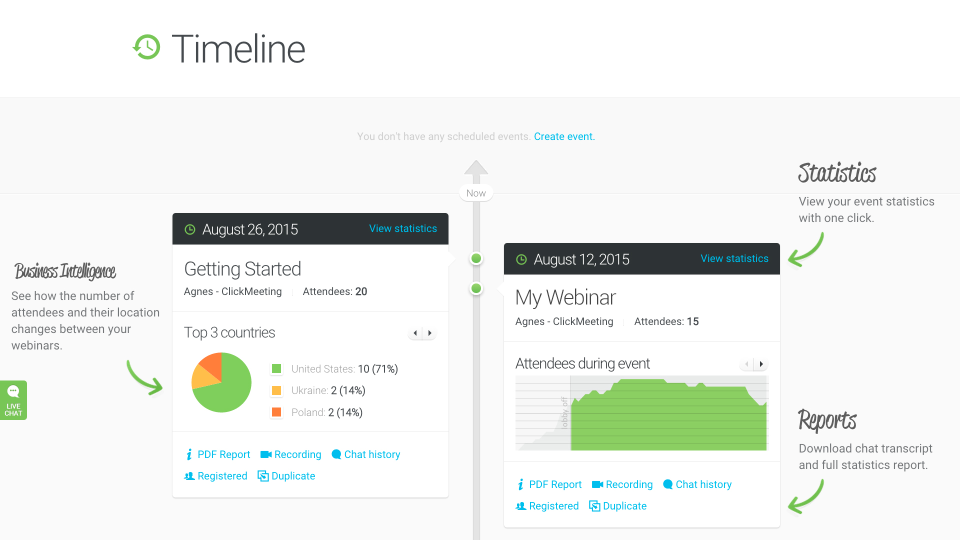
Task: Show previous chart in Attendees during event
Action: [x=746, y=364]
